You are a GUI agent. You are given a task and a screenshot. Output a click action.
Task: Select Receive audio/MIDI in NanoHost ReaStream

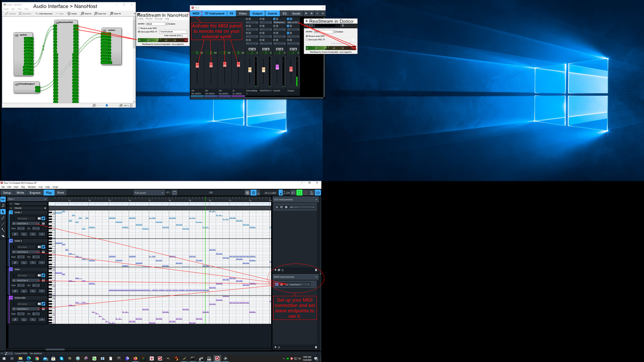(x=148, y=28)
